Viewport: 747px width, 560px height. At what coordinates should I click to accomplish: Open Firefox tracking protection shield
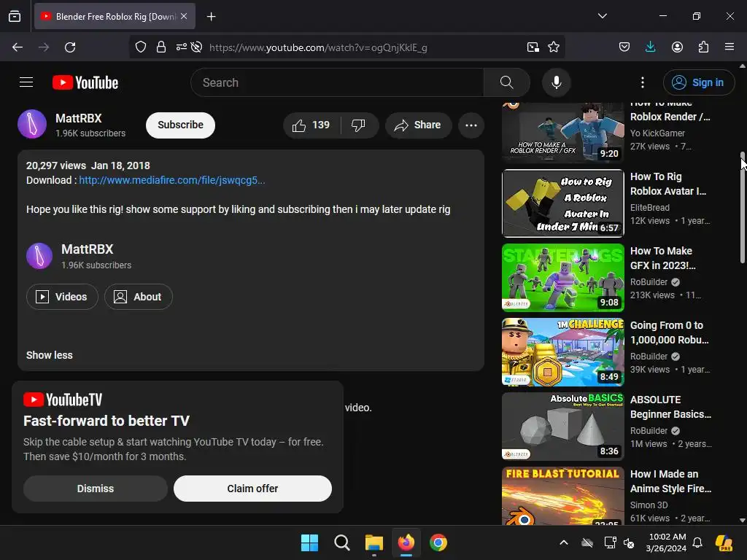pos(141,47)
